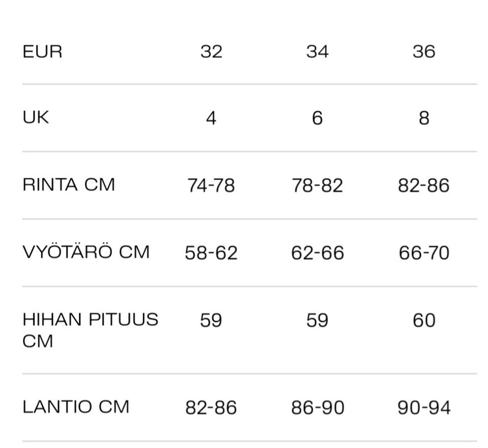Click the RINTA CM row label

[x=69, y=185]
